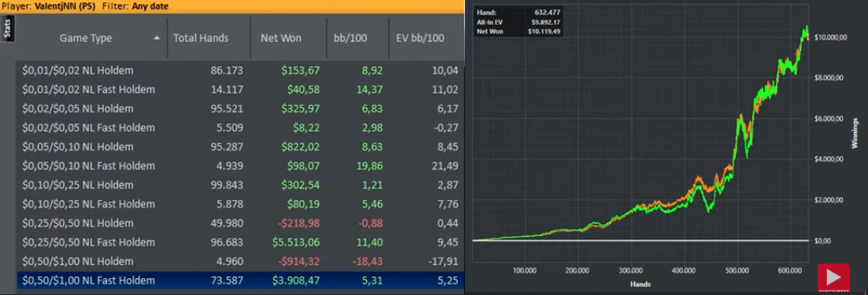Sort by Game Type column header
Viewport: 868px width, 295px height.
click(85, 38)
